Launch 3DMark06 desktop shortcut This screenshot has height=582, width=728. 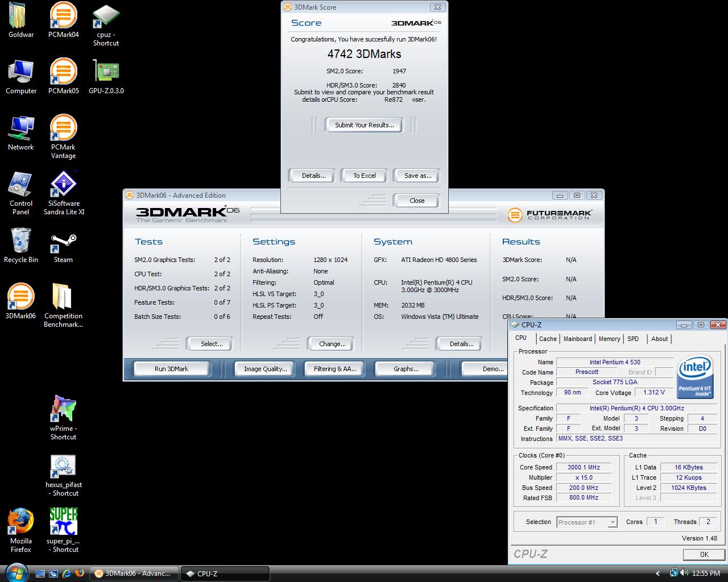coord(20,301)
